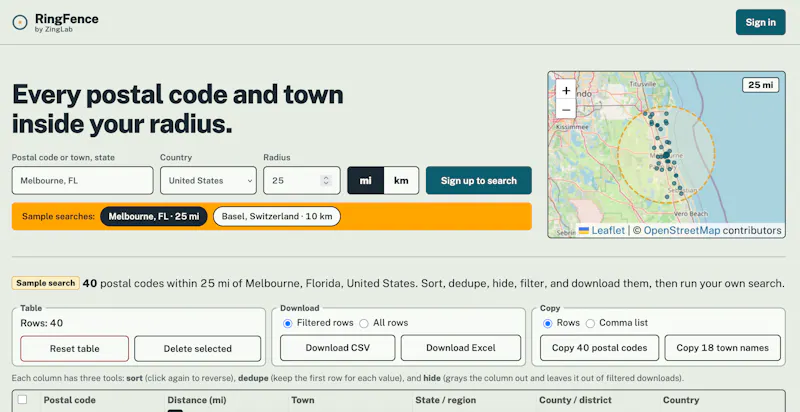The width and height of the screenshot is (800, 412).
Task: Click the Sample search badge
Action: (x=45, y=283)
